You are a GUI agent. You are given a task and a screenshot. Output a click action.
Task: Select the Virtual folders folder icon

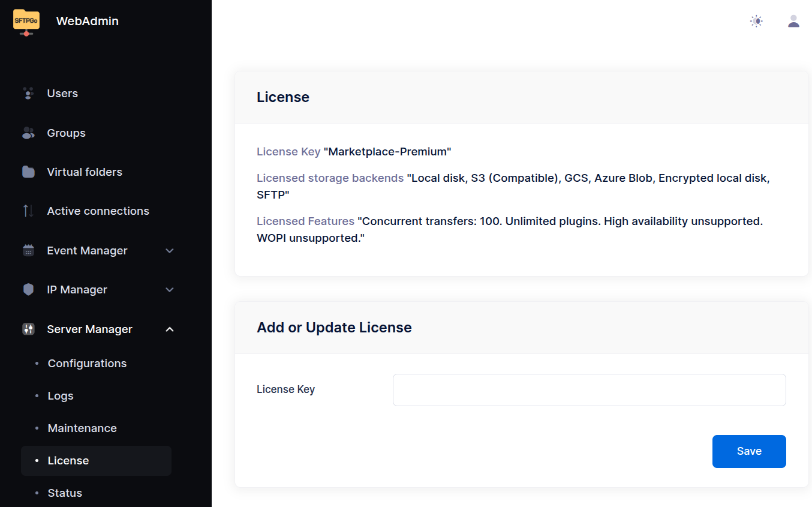[28, 172]
